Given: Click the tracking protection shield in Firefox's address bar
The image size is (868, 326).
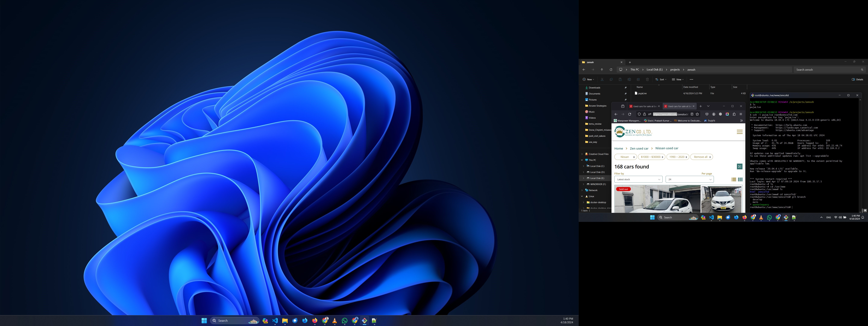Looking at the screenshot, I should [639, 114].
